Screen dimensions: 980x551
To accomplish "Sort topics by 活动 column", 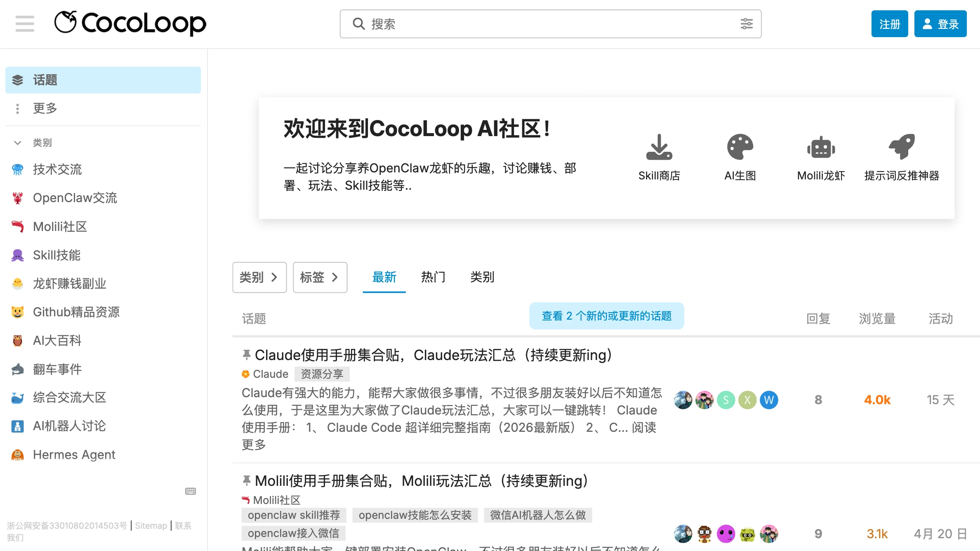I will coord(941,318).
